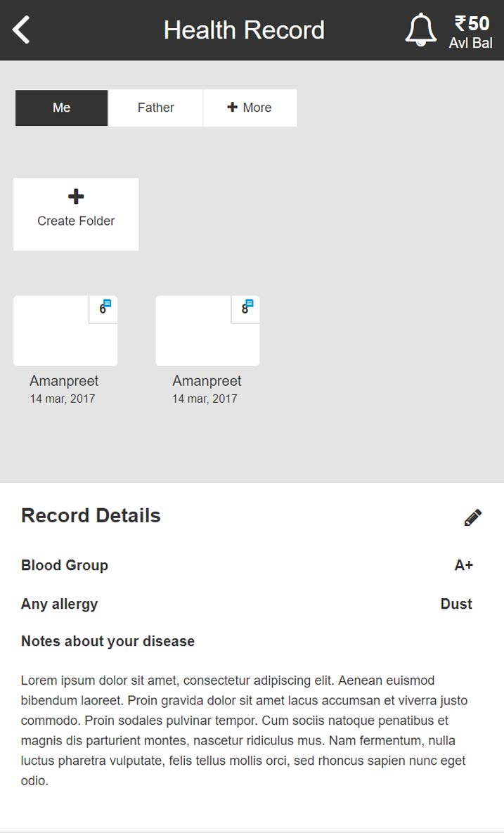The height and width of the screenshot is (833, 504).
Task: Click the Lorem ipsum disease notes text
Action: click(x=245, y=730)
